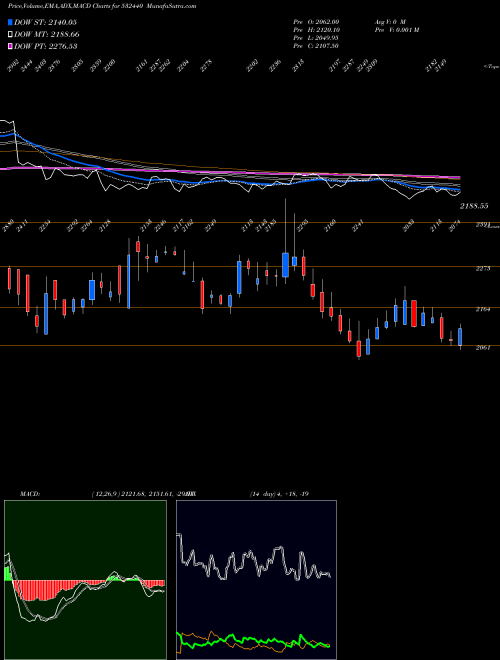
Task: Click the Pre O: 2062.00 value
Action: click(x=316, y=21)
